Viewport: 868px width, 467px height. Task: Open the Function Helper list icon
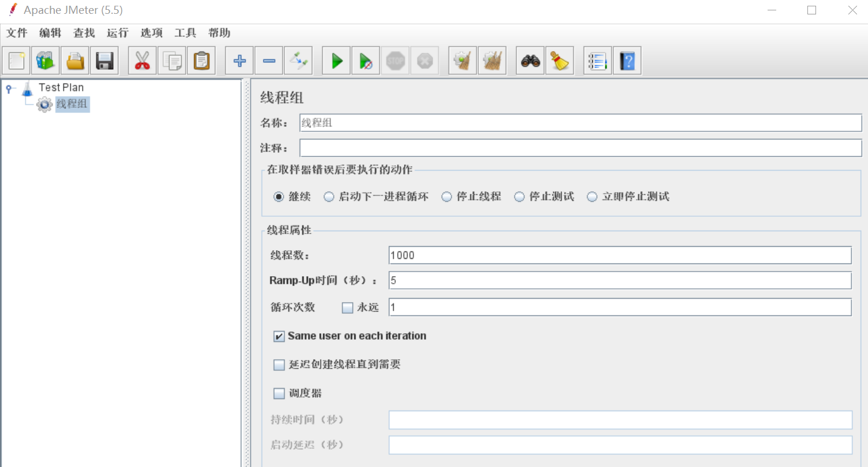tap(598, 61)
